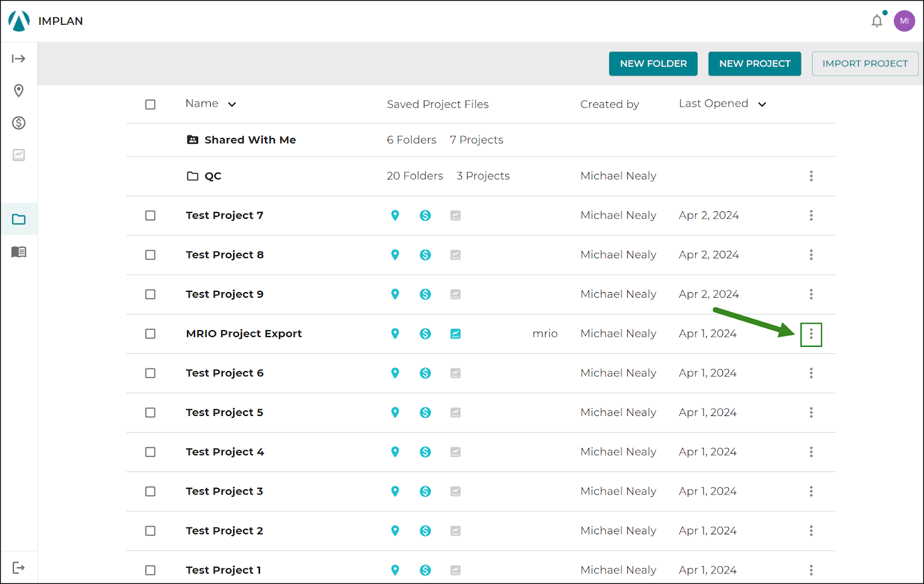Check the select-all checkbox in header row

tap(150, 104)
